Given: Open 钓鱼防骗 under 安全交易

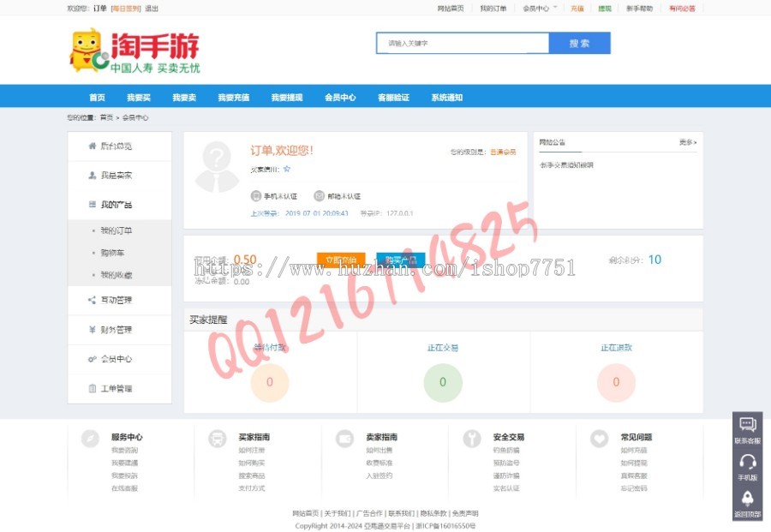Looking at the screenshot, I should tap(506, 450).
